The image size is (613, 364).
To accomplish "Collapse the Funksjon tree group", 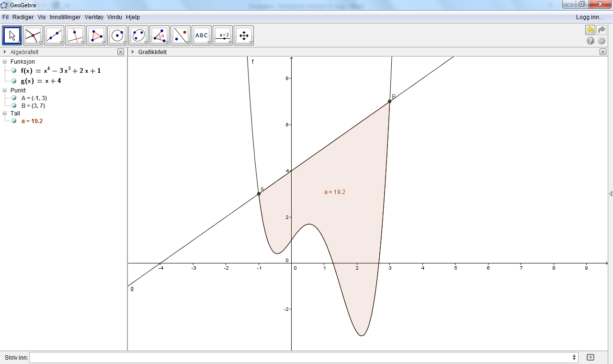I will click(5, 62).
